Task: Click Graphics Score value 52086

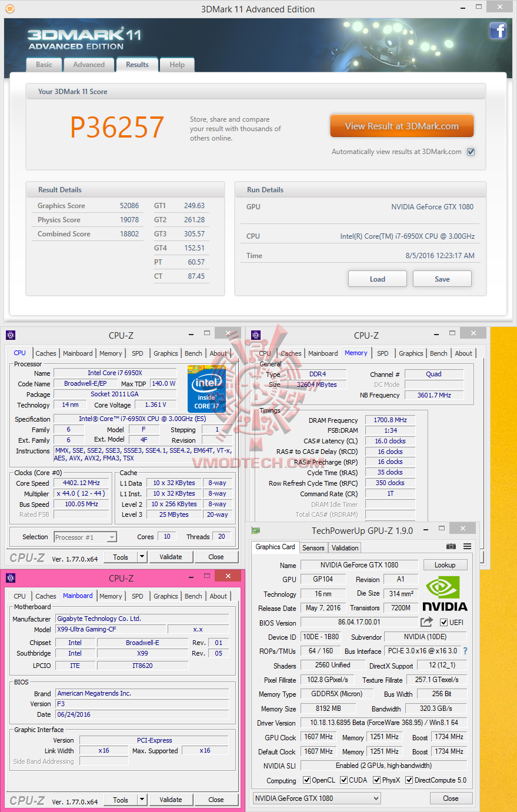Action: pos(129,206)
